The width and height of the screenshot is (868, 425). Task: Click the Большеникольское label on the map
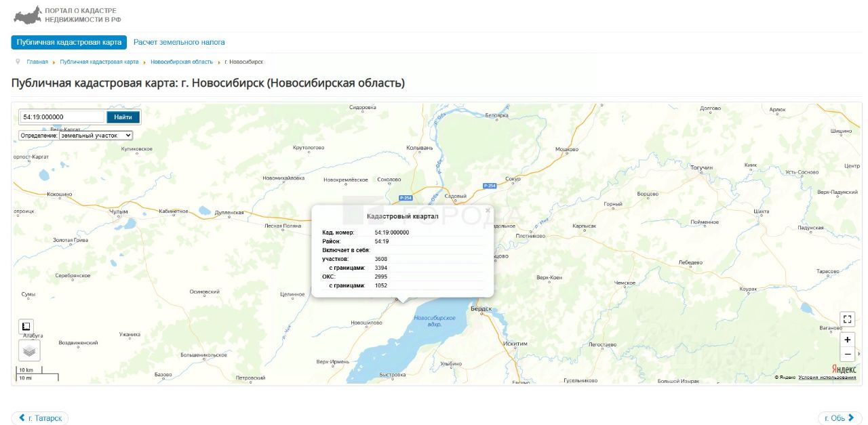click(204, 355)
